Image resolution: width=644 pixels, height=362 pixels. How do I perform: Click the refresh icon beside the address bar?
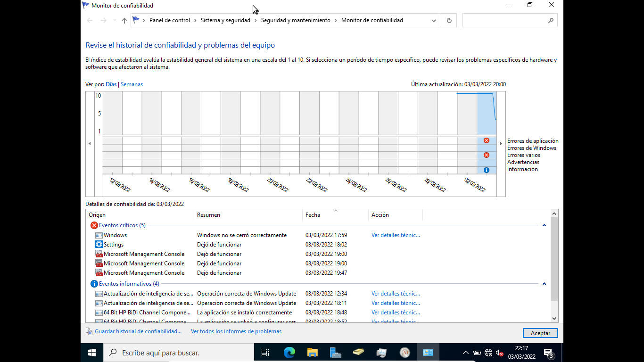[x=448, y=20]
